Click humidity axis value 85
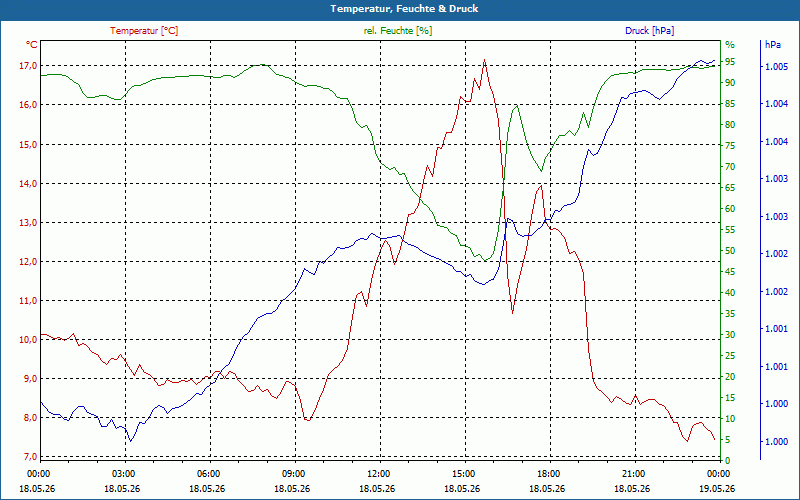This screenshot has width=800, height=500. pos(730,104)
